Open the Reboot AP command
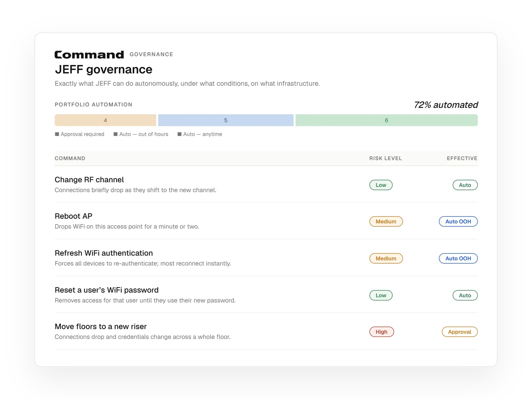Viewport: 532px width, 399px height. coord(73,216)
